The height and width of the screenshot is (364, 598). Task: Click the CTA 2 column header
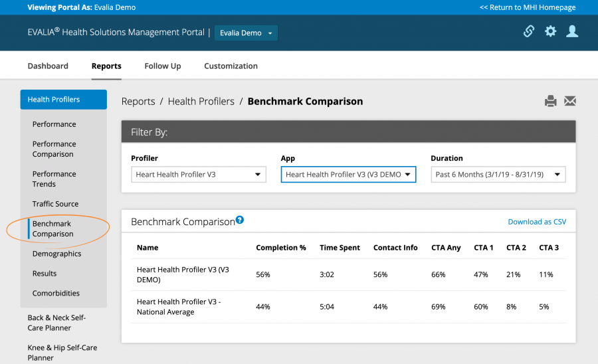tap(516, 248)
